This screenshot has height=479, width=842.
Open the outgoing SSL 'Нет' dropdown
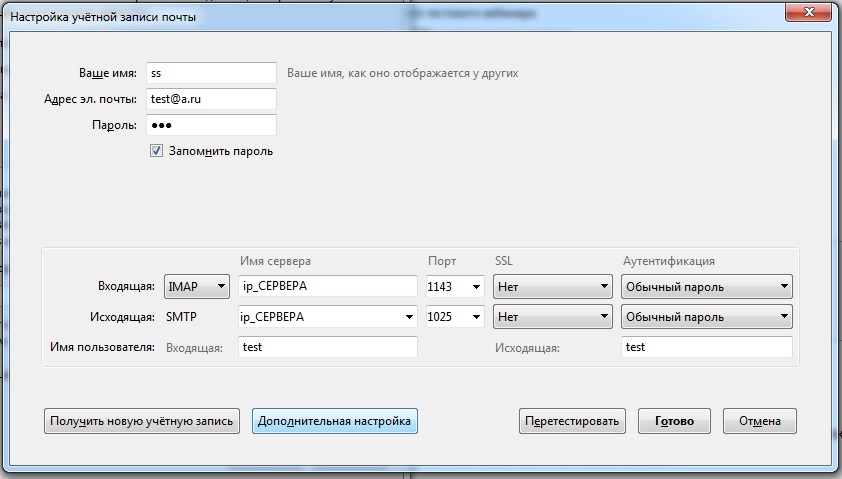[x=552, y=317]
